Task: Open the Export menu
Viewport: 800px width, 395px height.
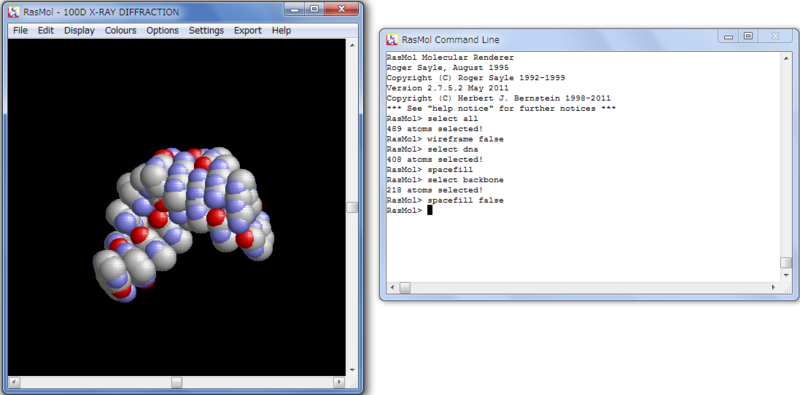Action: click(247, 31)
